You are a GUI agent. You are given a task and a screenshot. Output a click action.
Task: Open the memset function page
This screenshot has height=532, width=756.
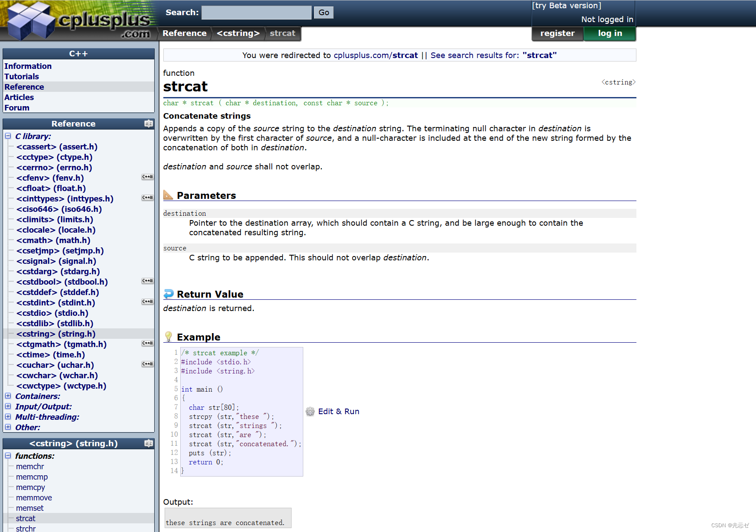(29, 508)
